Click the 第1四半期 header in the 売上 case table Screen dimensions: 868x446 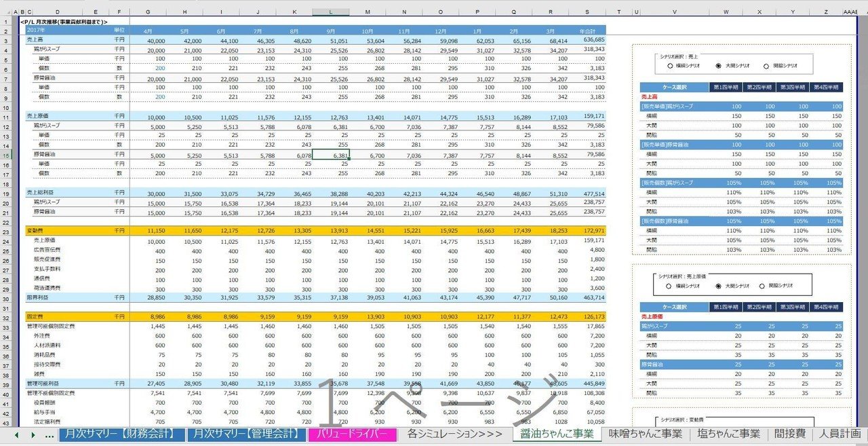(726, 88)
